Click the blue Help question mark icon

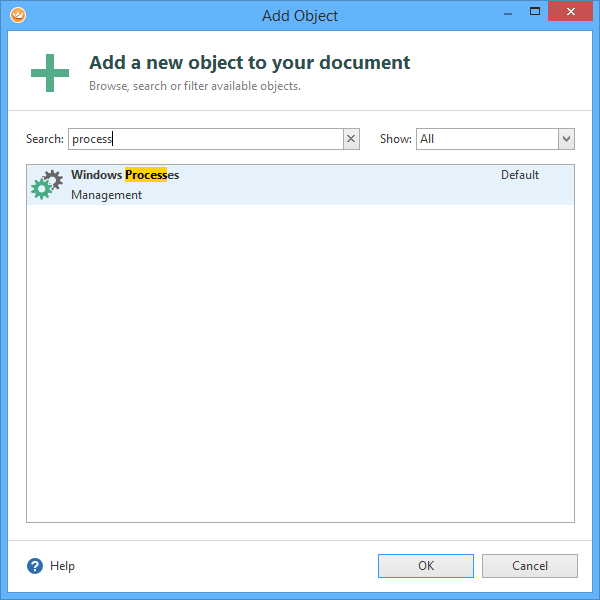coord(35,566)
